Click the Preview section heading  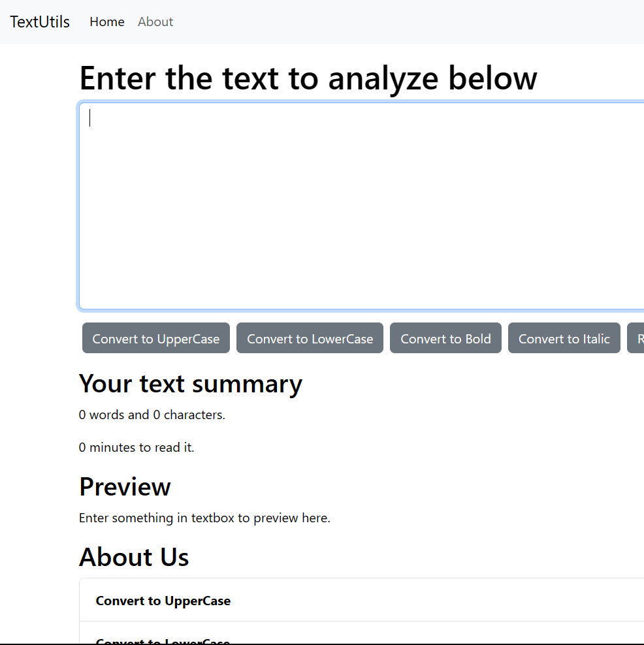(x=125, y=487)
